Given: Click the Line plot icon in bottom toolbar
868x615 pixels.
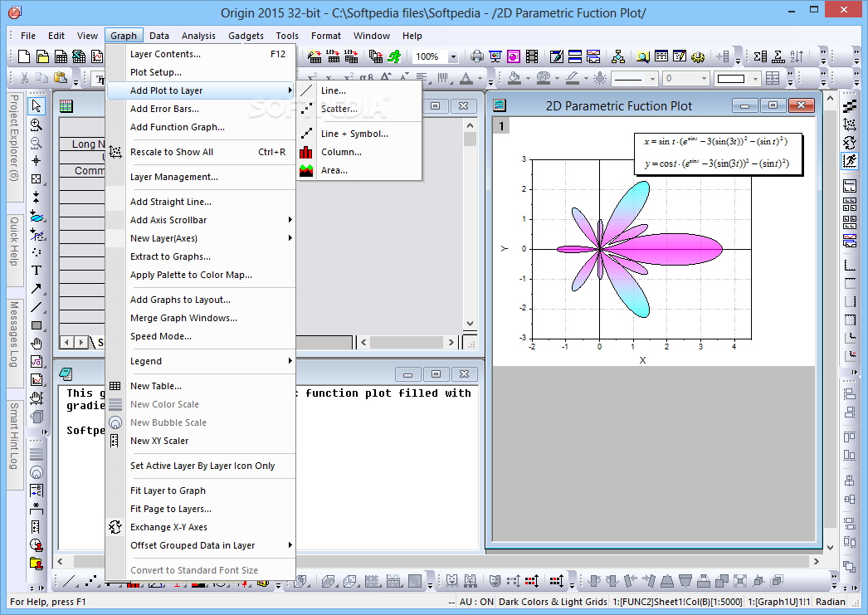Looking at the screenshot, I should coord(69,581).
